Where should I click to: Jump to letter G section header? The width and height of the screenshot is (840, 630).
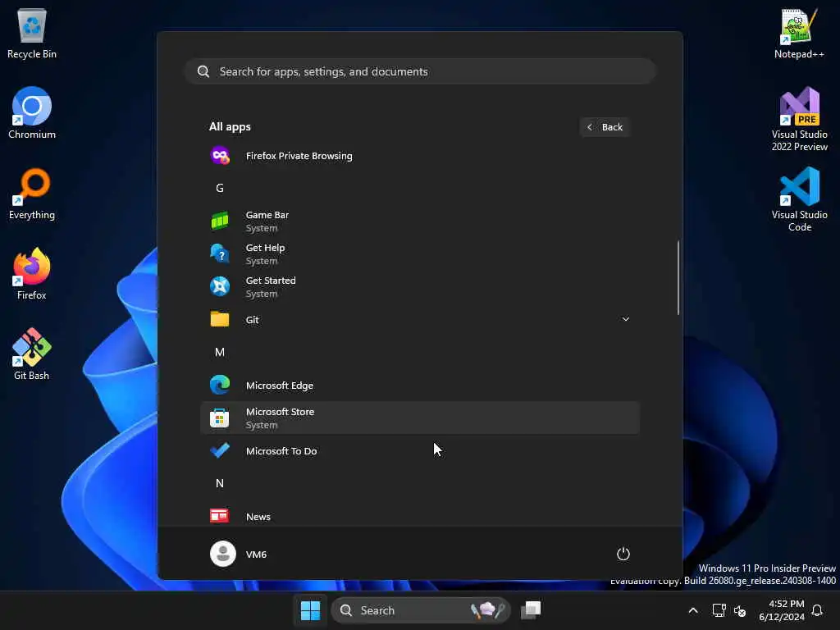click(220, 188)
